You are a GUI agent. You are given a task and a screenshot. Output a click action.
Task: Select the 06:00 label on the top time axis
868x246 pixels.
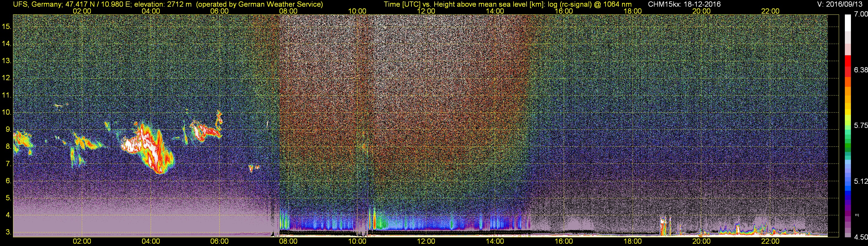click(x=219, y=11)
